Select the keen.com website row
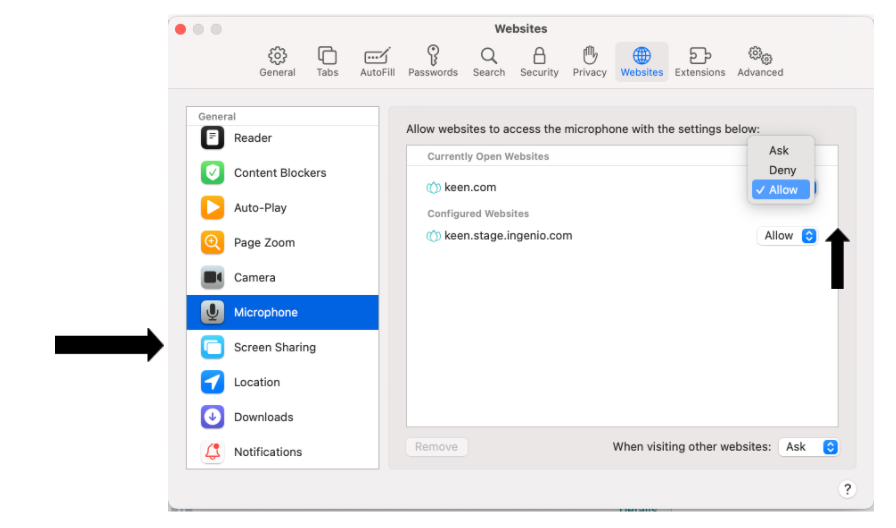The width and height of the screenshot is (896, 528). 470,187
